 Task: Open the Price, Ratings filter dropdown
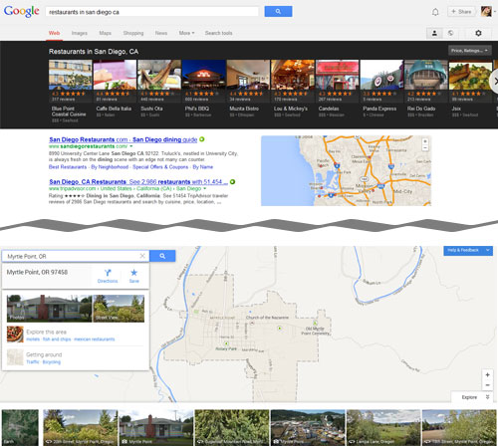(x=470, y=51)
